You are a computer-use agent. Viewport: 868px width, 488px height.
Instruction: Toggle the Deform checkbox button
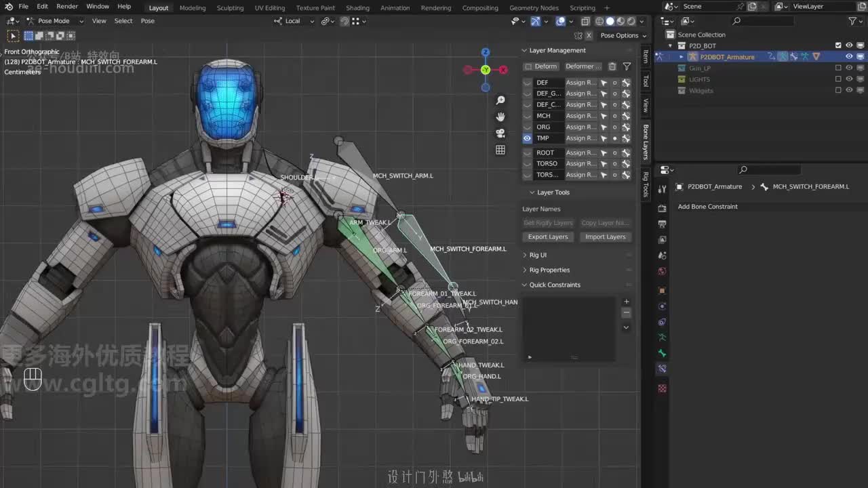541,66
